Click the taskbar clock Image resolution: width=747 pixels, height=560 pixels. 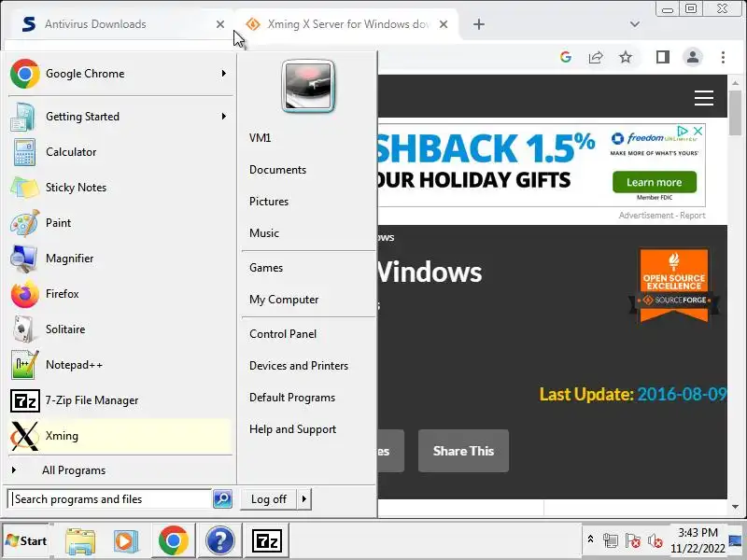click(698, 540)
